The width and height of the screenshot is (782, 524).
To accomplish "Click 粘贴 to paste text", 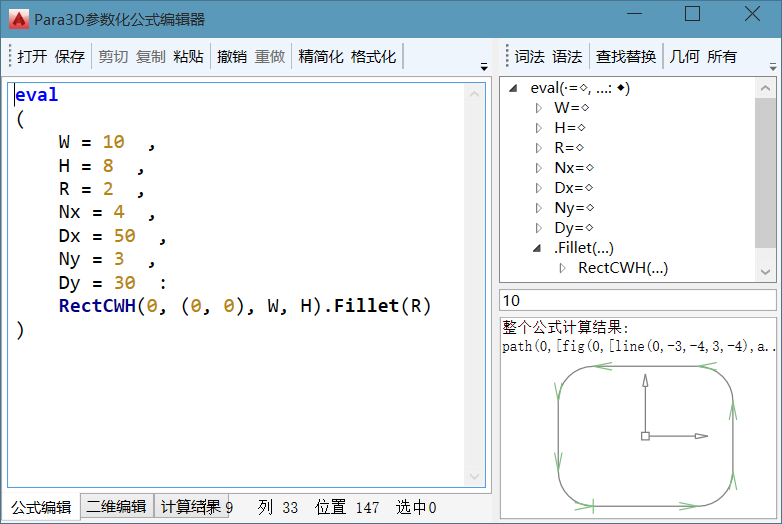I will pos(189,56).
